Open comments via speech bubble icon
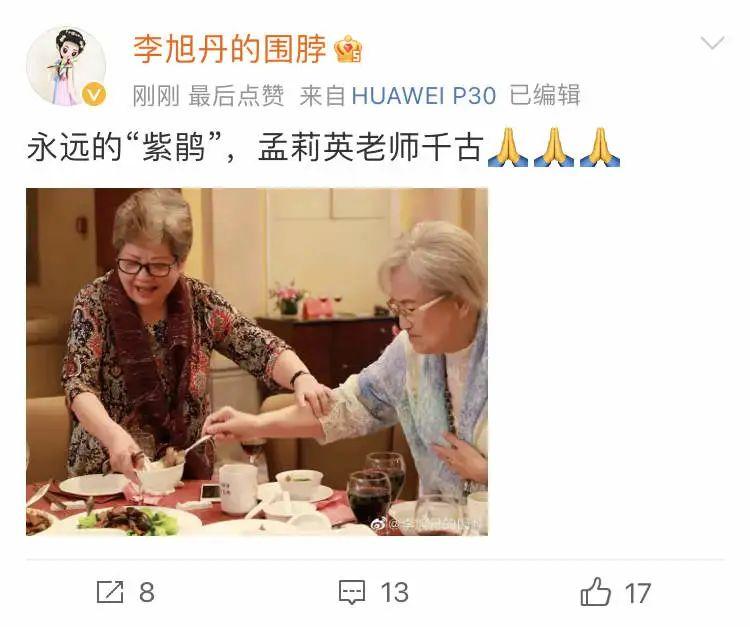 [x=352, y=593]
